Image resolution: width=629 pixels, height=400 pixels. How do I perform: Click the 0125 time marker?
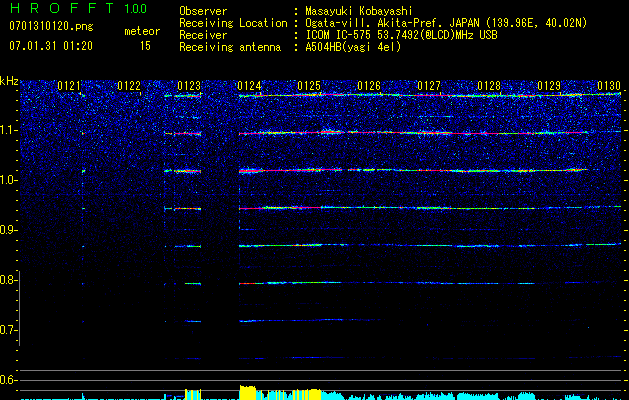(309, 86)
